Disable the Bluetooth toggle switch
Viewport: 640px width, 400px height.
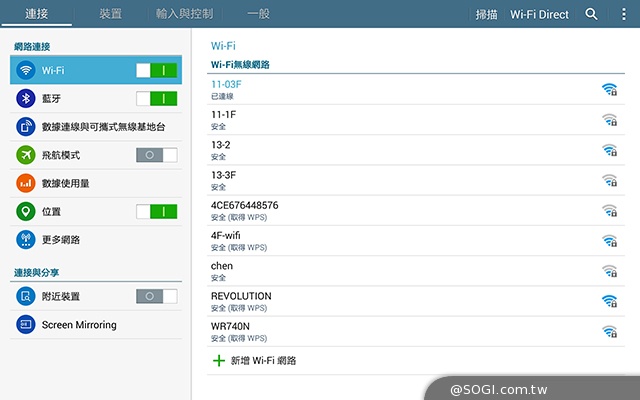[156, 98]
